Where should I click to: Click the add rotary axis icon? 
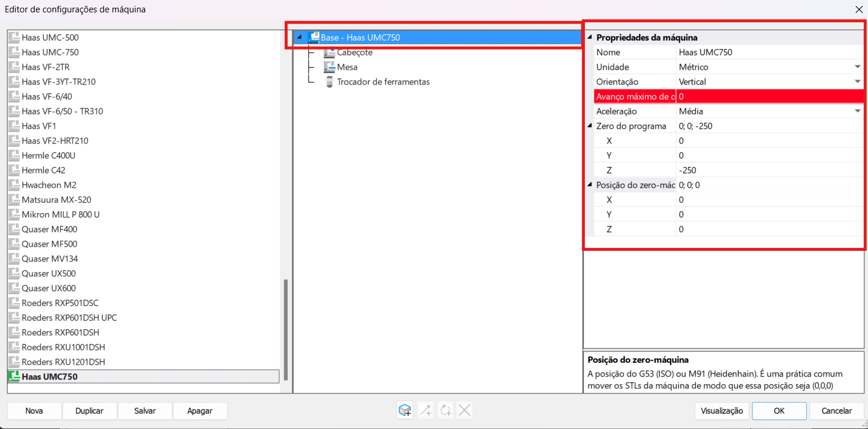(446, 410)
